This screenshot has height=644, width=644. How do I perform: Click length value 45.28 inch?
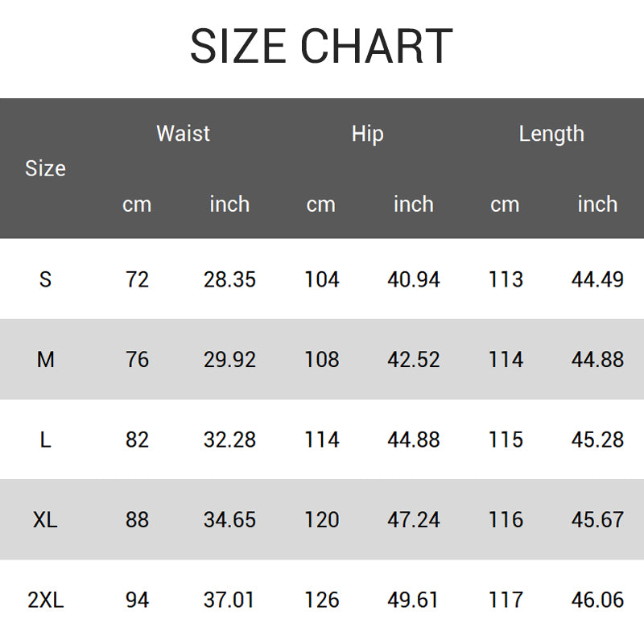pos(597,440)
